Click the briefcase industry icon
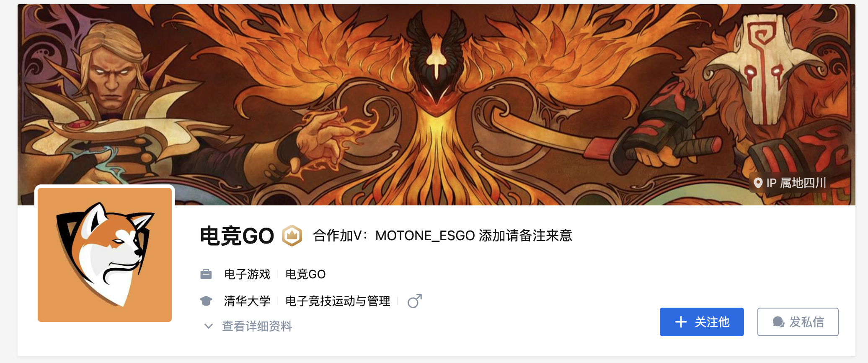 (x=206, y=274)
